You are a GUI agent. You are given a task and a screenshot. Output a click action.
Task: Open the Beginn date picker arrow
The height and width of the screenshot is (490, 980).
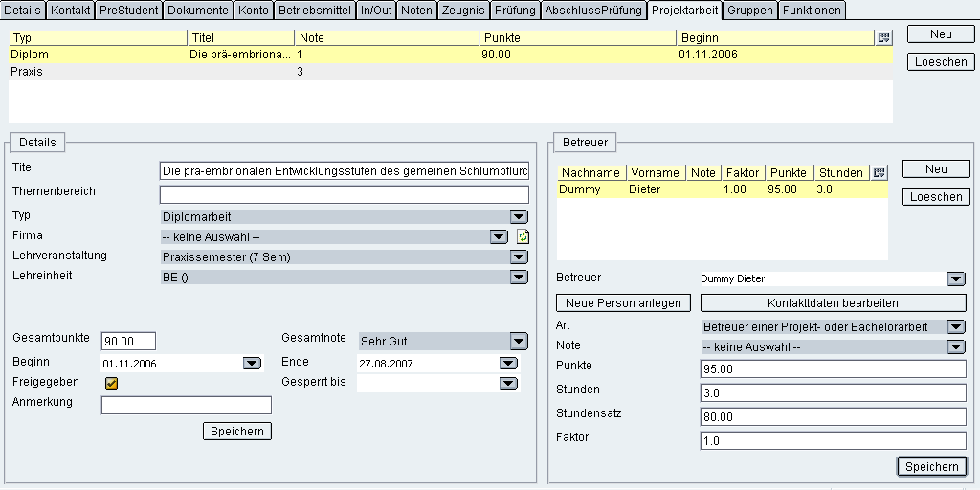point(252,364)
